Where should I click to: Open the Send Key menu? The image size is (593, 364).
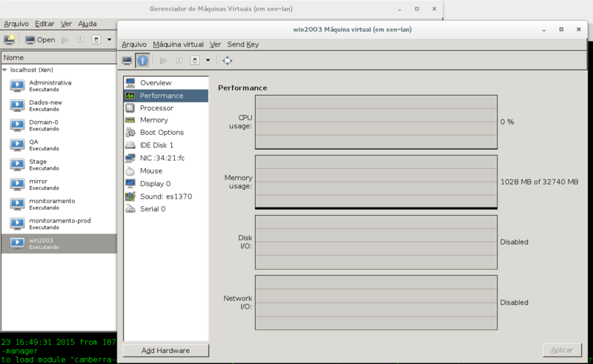point(243,44)
